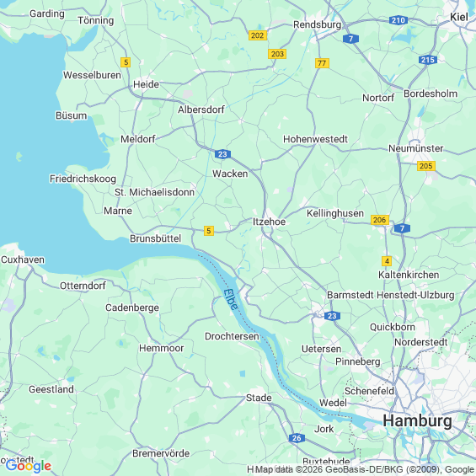Click the yellow 203 road shield
Screen dimensions: 476x476
point(277,54)
